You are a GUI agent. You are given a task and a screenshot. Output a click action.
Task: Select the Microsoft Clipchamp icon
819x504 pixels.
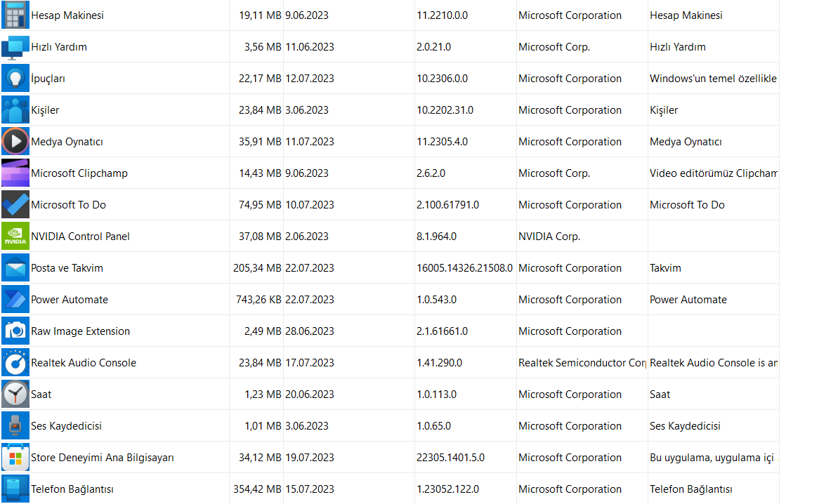[15, 173]
